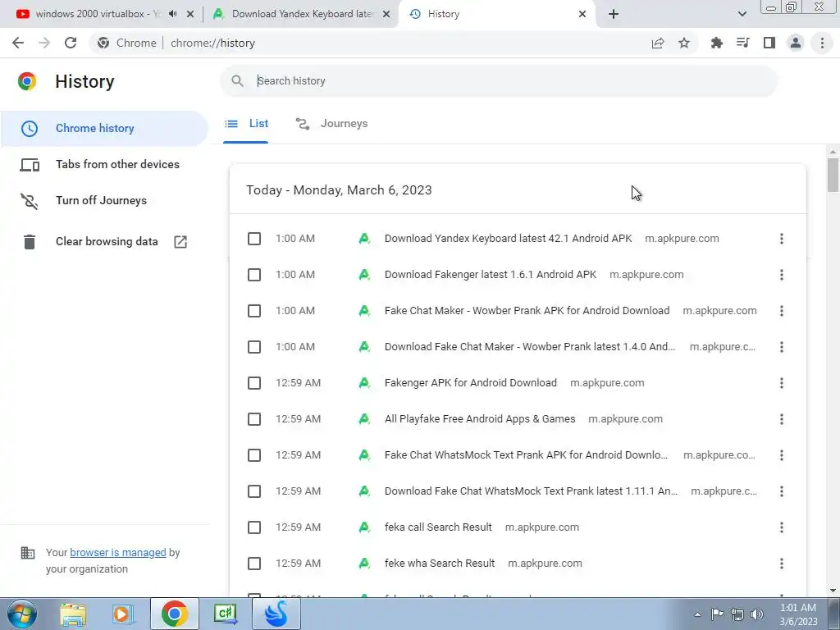
Task: Open more actions for All Playfake Free entry
Action: [782, 419]
